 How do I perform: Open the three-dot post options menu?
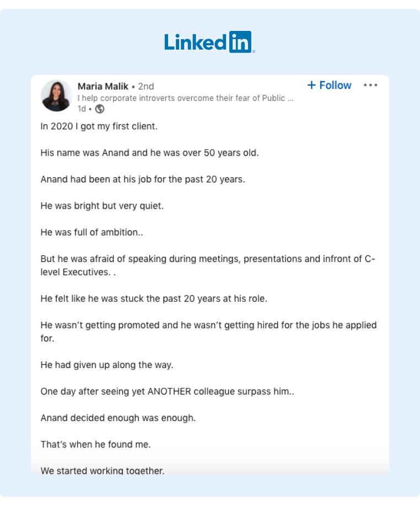pos(370,85)
